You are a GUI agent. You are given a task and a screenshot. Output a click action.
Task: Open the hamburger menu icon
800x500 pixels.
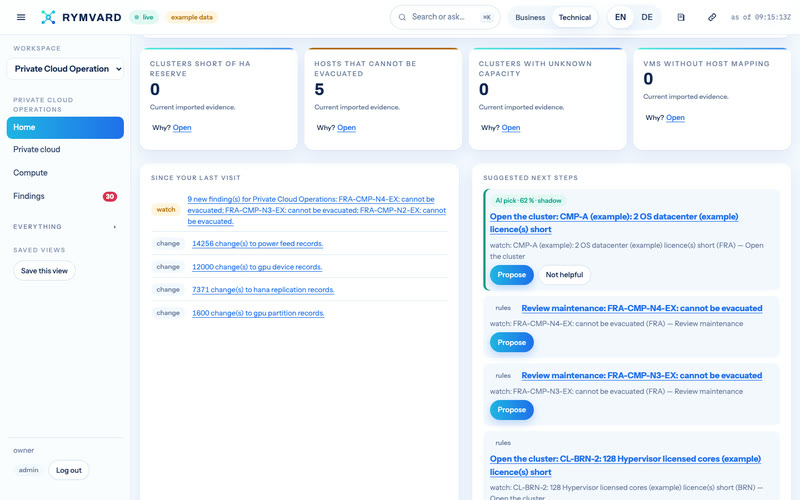coord(21,17)
